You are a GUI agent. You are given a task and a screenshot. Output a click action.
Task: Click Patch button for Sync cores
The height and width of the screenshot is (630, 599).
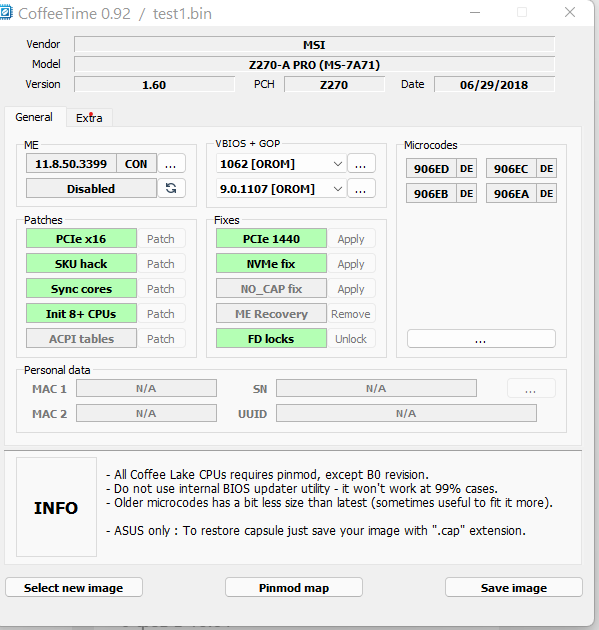pyautogui.click(x=161, y=288)
